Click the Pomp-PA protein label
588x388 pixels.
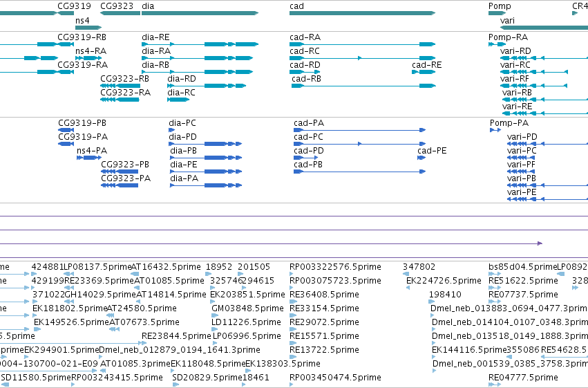509,123
